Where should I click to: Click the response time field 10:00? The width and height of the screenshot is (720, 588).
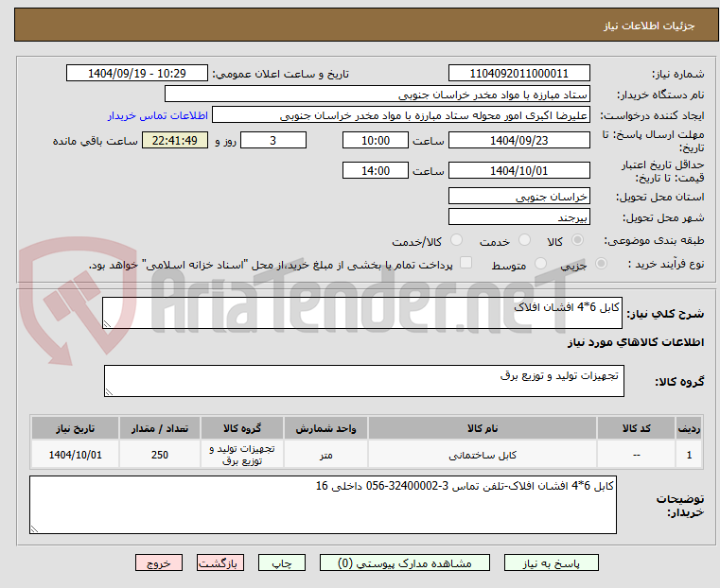(376, 140)
